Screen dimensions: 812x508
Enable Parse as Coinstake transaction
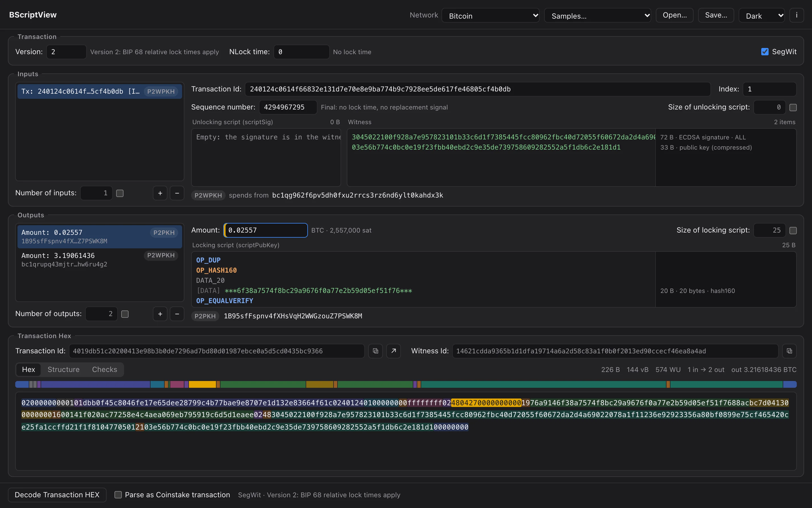(x=118, y=494)
